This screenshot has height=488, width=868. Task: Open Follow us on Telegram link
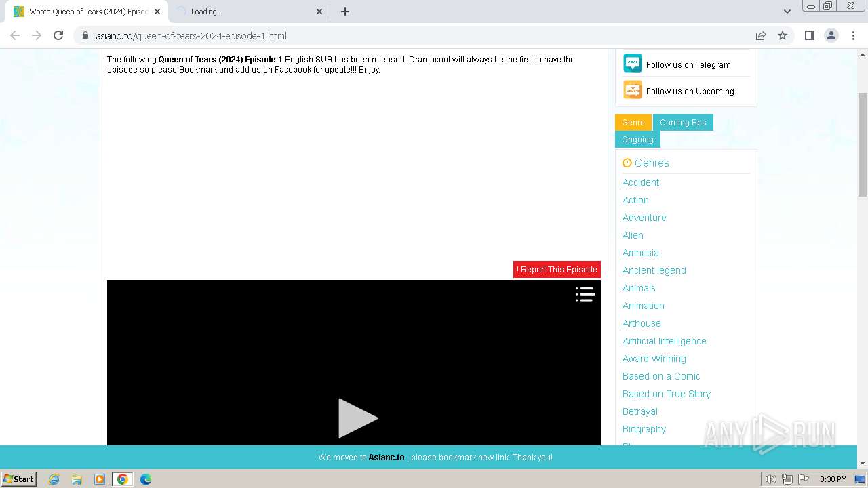click(x=688, y=64)
